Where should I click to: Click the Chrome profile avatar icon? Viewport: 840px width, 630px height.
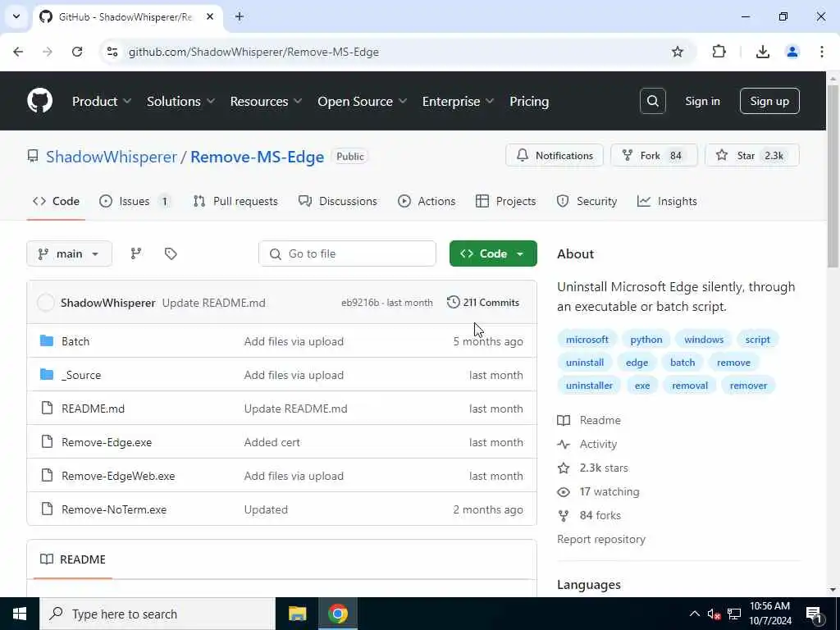(792, 52)
